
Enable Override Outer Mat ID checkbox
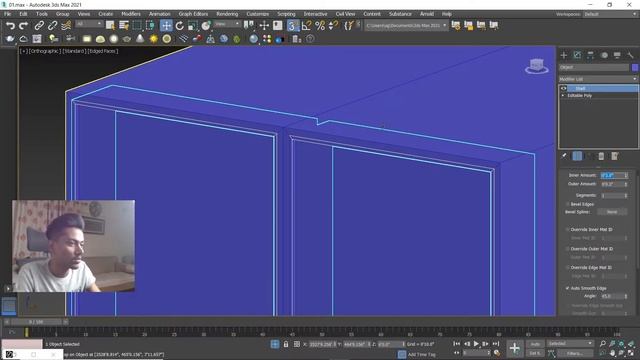coord(567,249)
